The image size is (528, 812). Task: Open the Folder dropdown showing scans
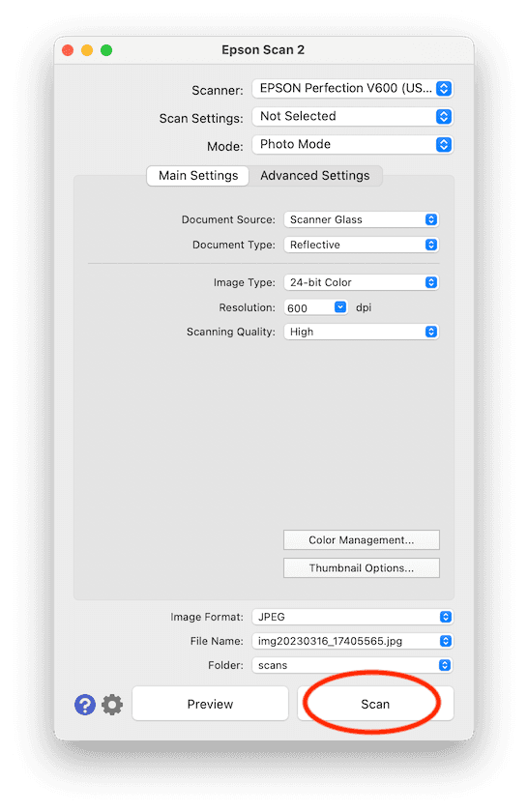pos(352,665)
